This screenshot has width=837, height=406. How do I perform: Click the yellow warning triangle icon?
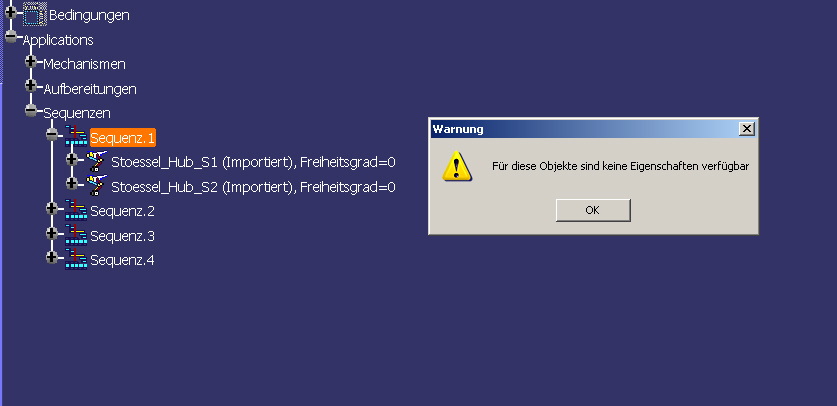click(x=457, y=166)
